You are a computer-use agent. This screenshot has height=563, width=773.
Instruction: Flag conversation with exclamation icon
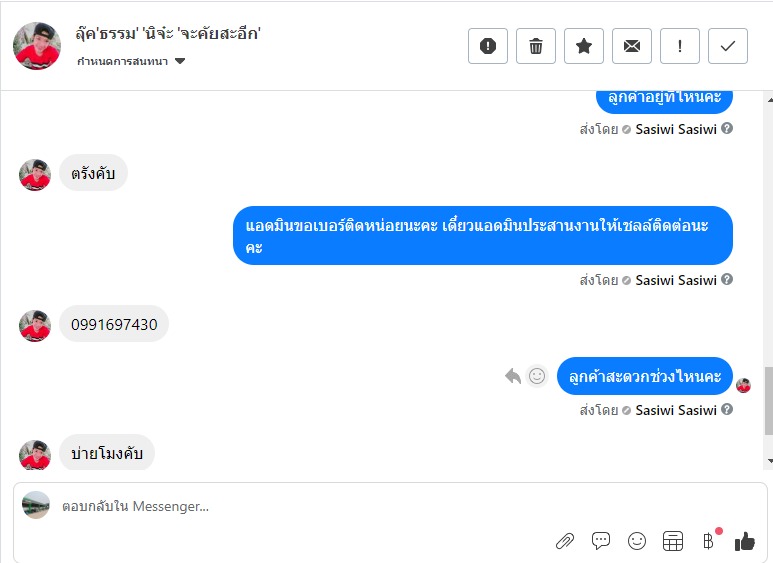(680, 46)
